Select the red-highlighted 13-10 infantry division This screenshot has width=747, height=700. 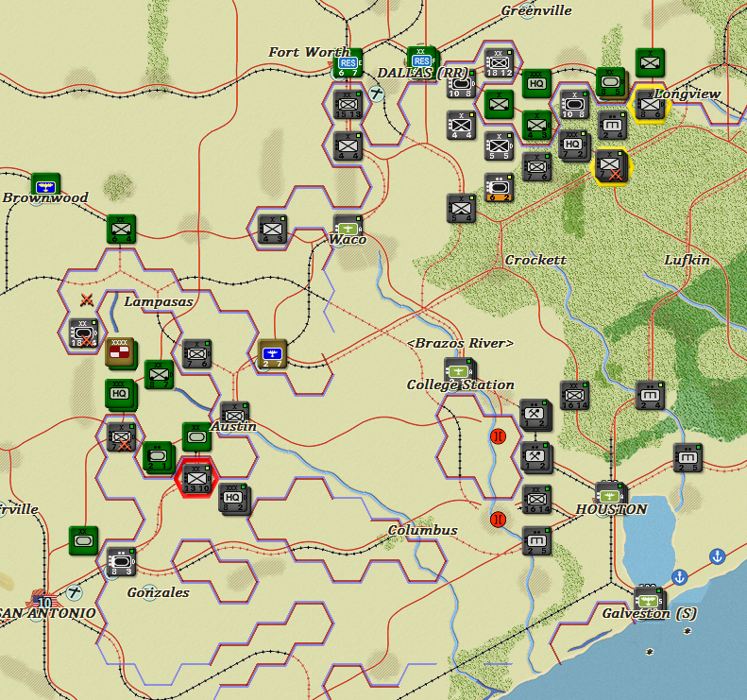pos(196,478)
